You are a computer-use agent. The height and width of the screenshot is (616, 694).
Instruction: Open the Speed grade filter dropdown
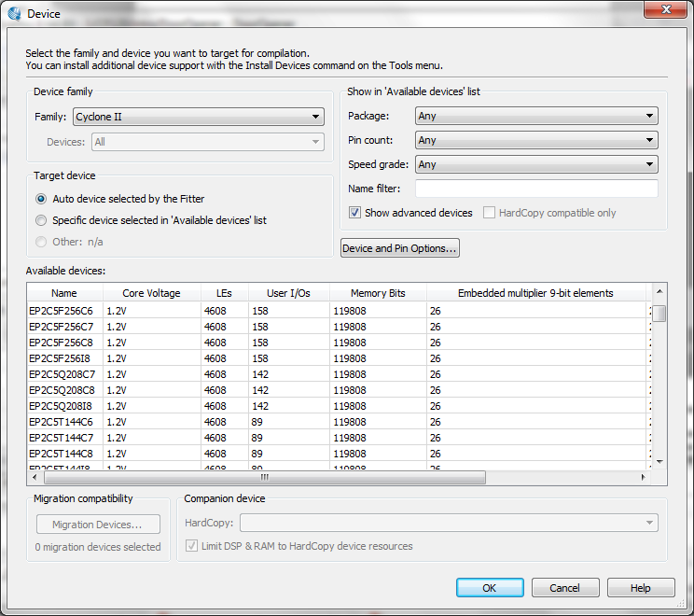coord(536,164)
